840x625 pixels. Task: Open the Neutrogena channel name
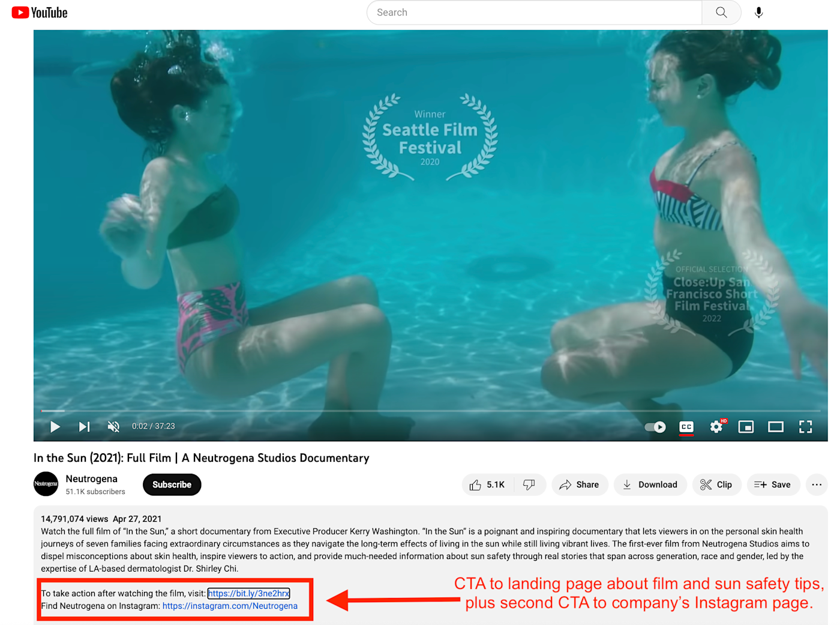click(x=92, y=479)
